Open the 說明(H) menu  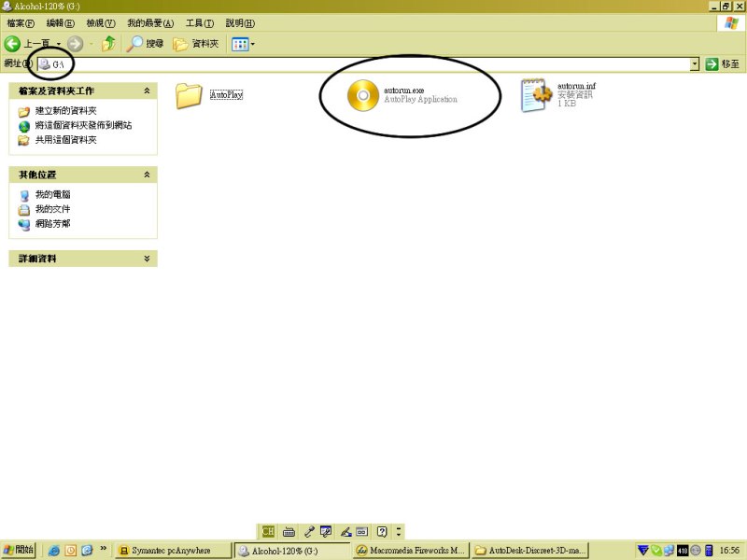point(240,22)
